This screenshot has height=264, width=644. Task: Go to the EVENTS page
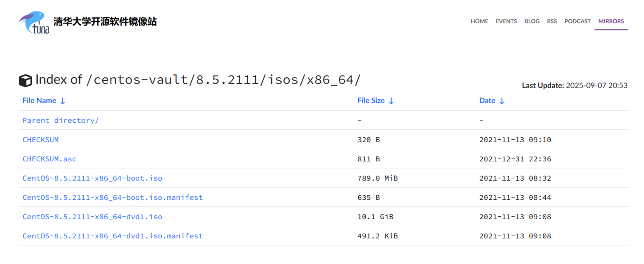click(506, 21)
